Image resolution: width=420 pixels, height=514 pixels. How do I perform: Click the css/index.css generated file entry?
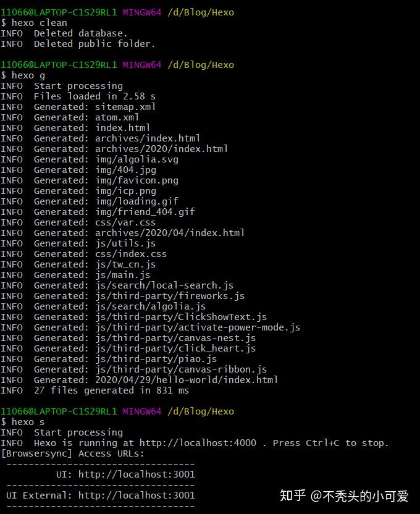coord(131,254)
